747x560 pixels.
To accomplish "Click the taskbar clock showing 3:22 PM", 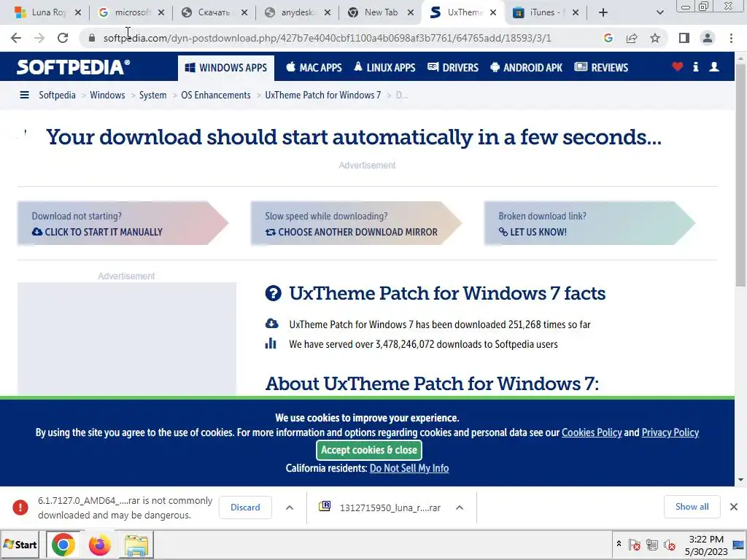I will (x=706, y=545).
